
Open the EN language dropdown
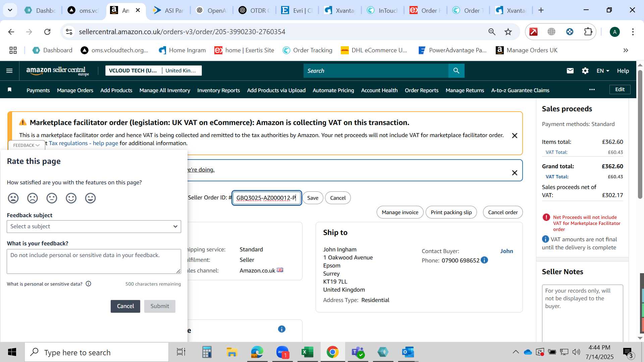[603, 71]
